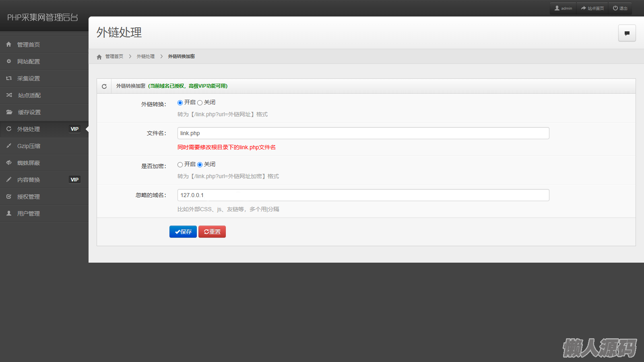Open 内容替换 in the sidebar
This screenshot has width=644, height=362.
(44, 180)
